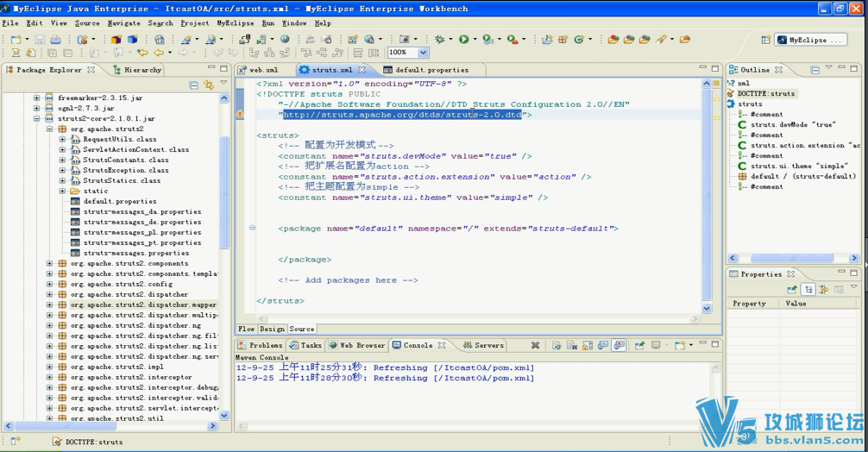Open the Navigate menu
The height and width of the screenshot is (452, 868).
[x=123, y=23]
